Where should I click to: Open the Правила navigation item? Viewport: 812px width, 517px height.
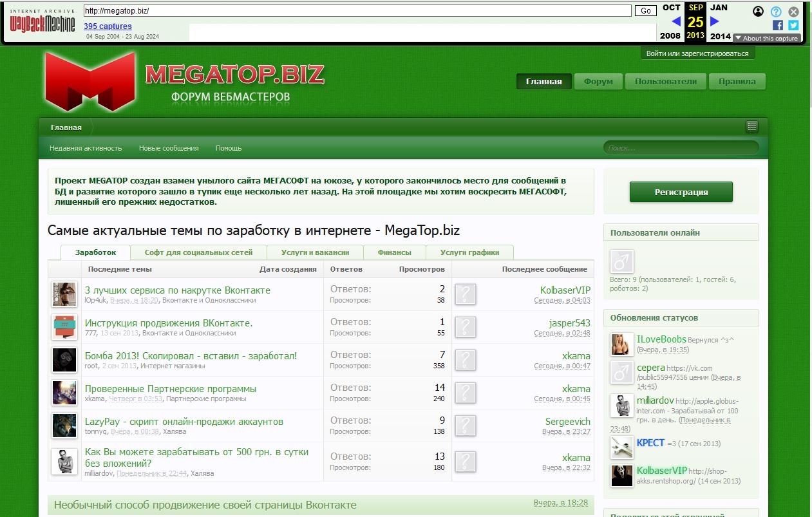point(737,82)
